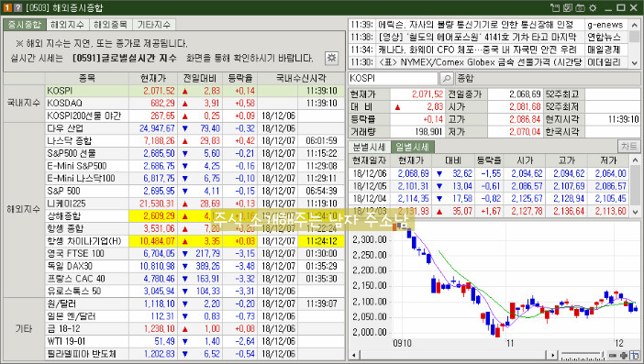Click the numbered '1' screen icon in title bar
The width and height of the screenshot is (644, 364).
click(7, 8)
